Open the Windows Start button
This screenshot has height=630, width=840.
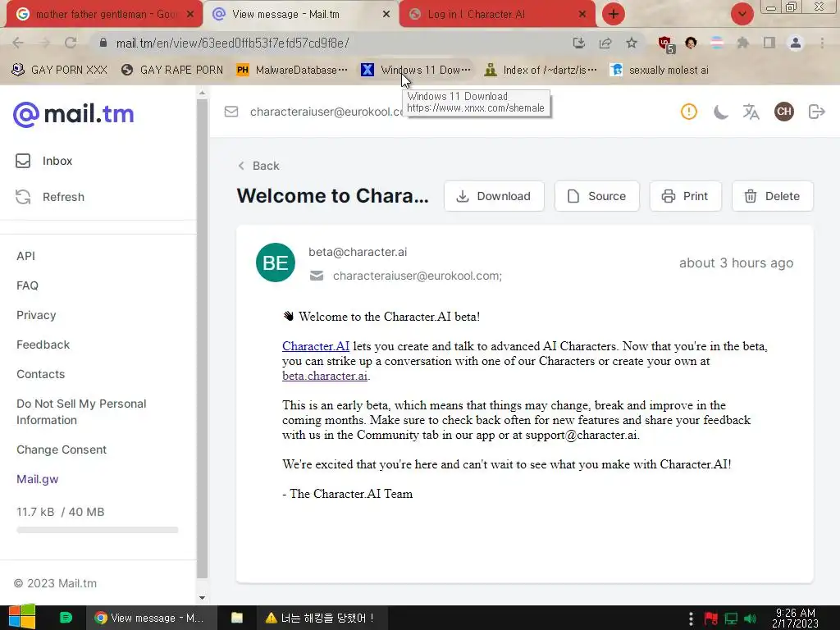click(22, 617)
